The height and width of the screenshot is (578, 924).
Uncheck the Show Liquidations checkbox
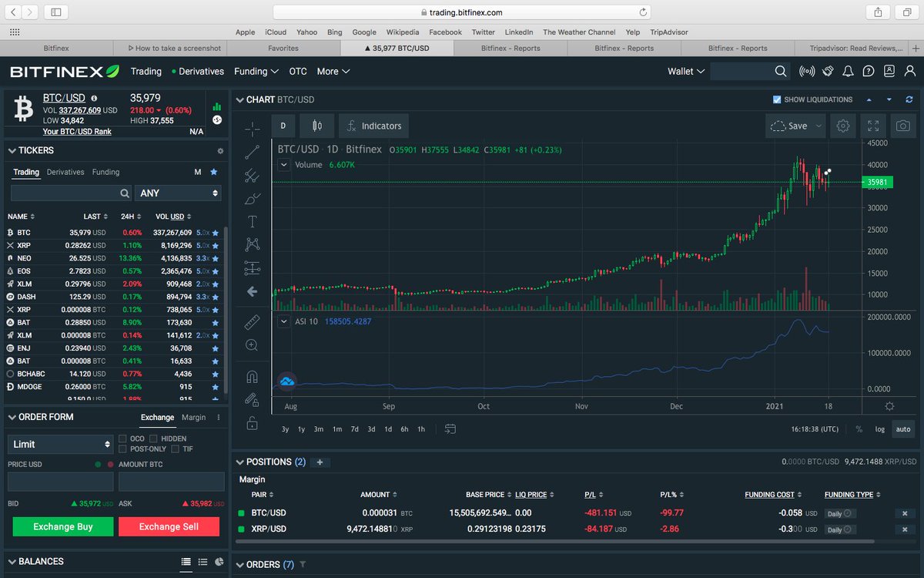click(x=777, y=99)
